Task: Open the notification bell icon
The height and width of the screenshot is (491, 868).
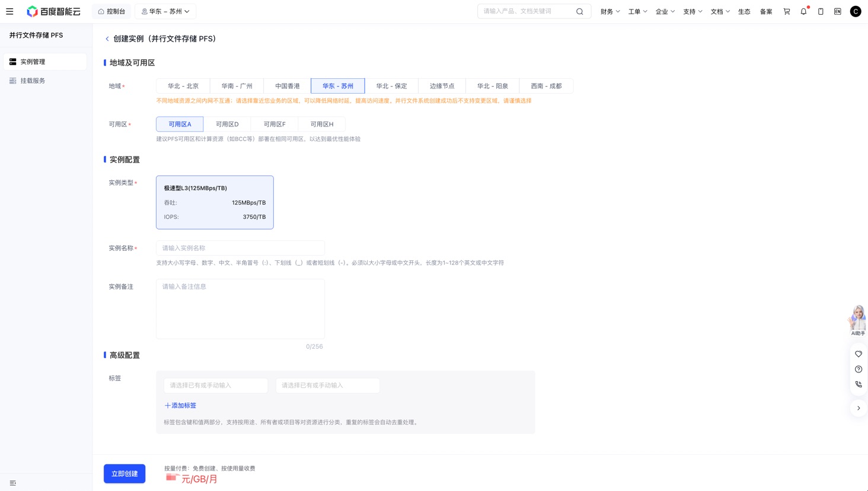Action: 804,11
